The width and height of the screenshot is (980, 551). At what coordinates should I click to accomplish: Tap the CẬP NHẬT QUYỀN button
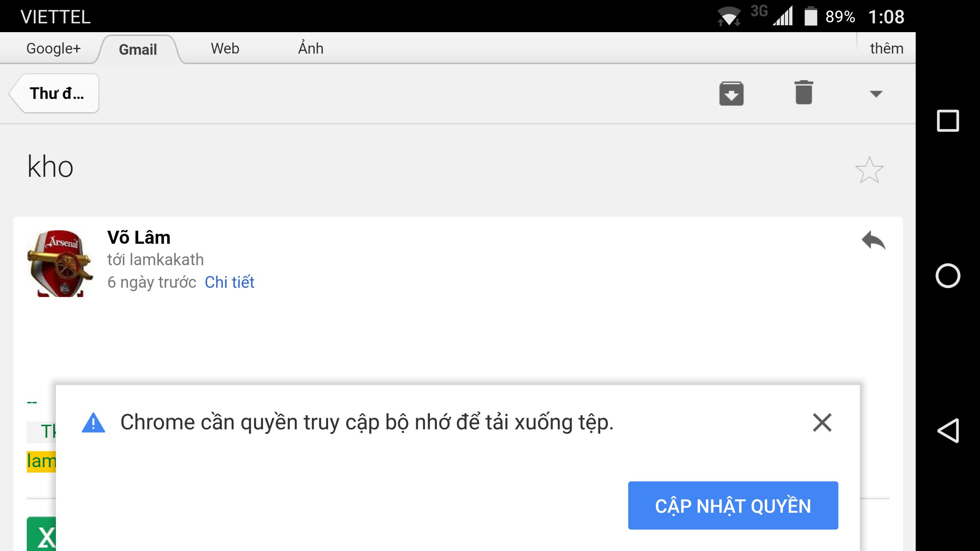tap(733, 505)
